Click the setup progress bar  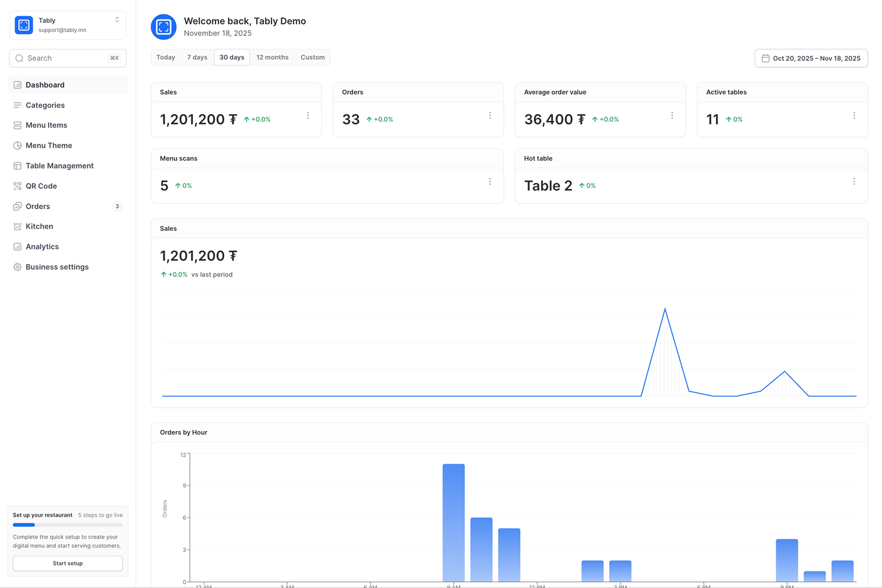[x=68, y=525]
